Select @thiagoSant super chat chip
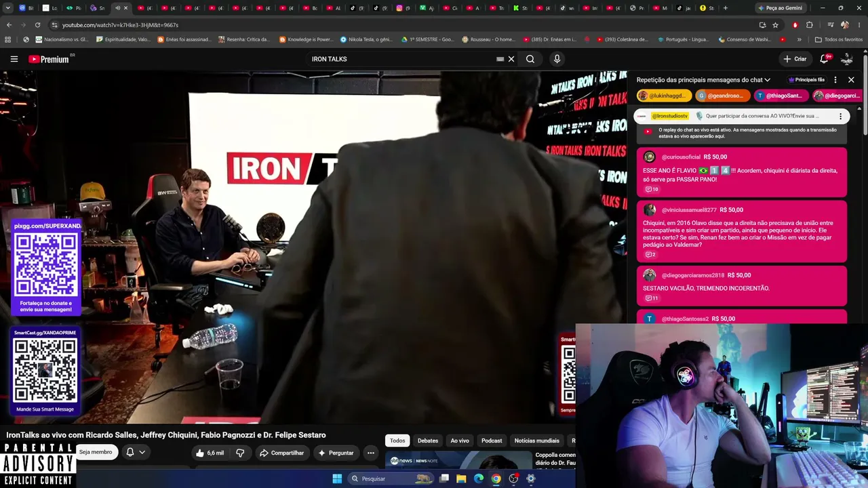 (782, 96)
